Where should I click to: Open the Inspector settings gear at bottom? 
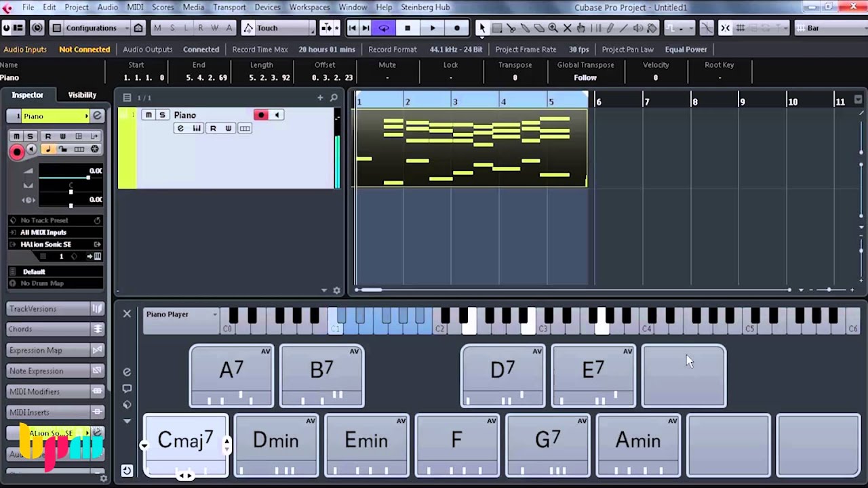click(x=103, y=479)
